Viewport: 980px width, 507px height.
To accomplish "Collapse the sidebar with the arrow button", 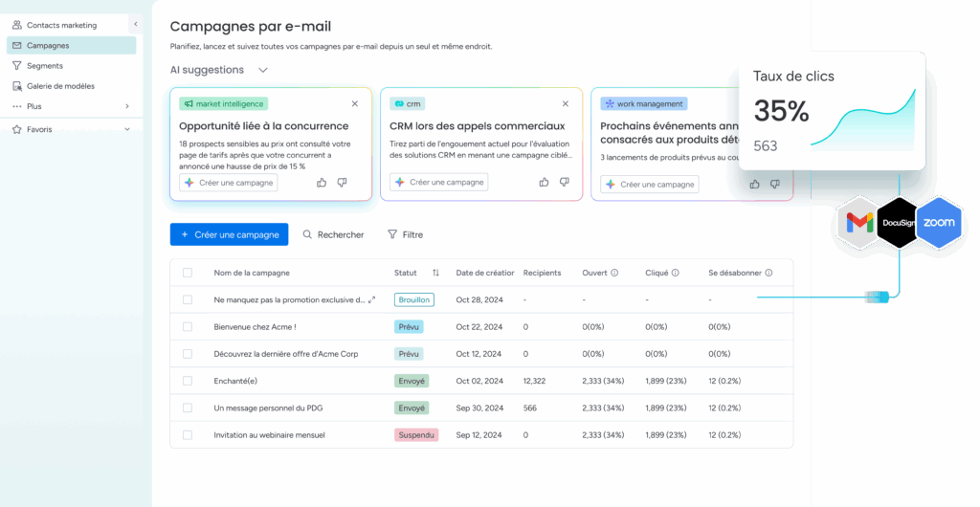I will (x=136, y=24).
